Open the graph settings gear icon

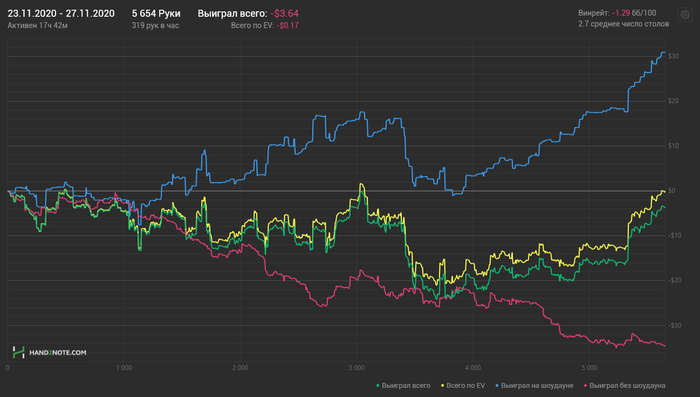[685, 15]
